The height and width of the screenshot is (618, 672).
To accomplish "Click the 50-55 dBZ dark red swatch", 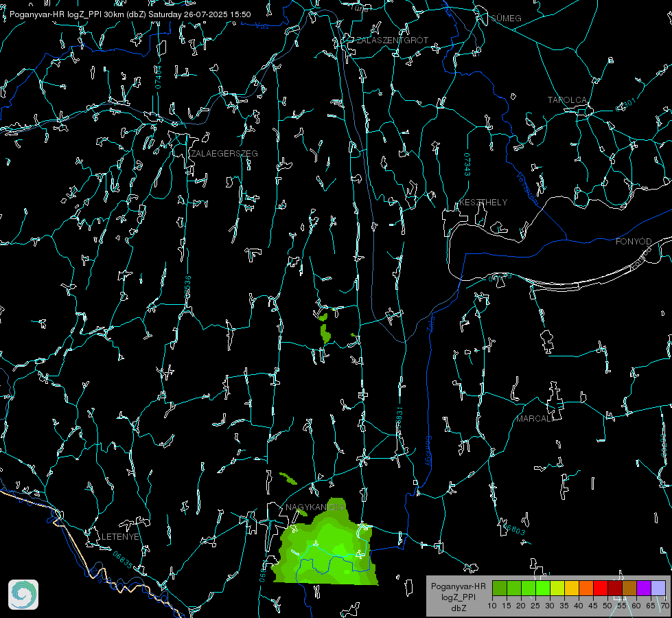I will tap(615, 588).
